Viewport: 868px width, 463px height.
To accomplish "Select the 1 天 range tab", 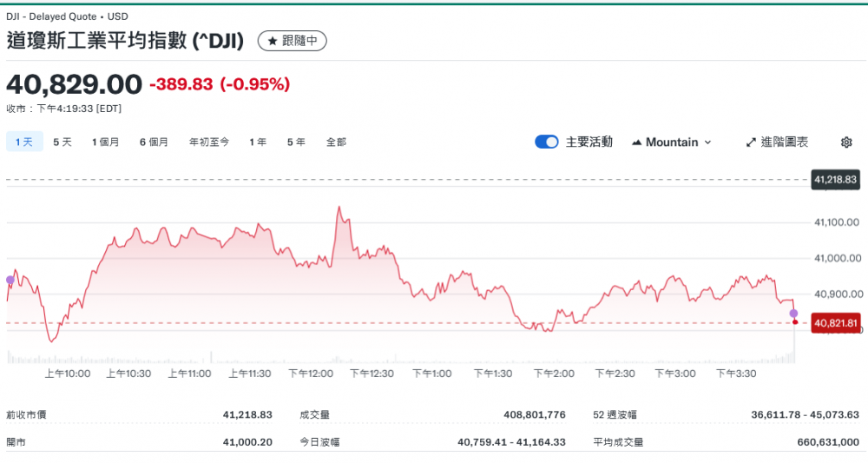I will point(24,142).
